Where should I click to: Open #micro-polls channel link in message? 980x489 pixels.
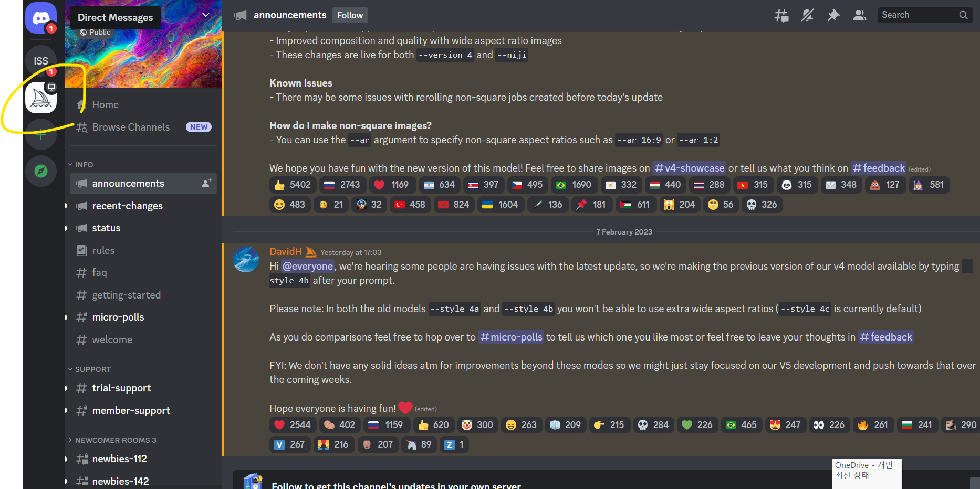point(512,337)
